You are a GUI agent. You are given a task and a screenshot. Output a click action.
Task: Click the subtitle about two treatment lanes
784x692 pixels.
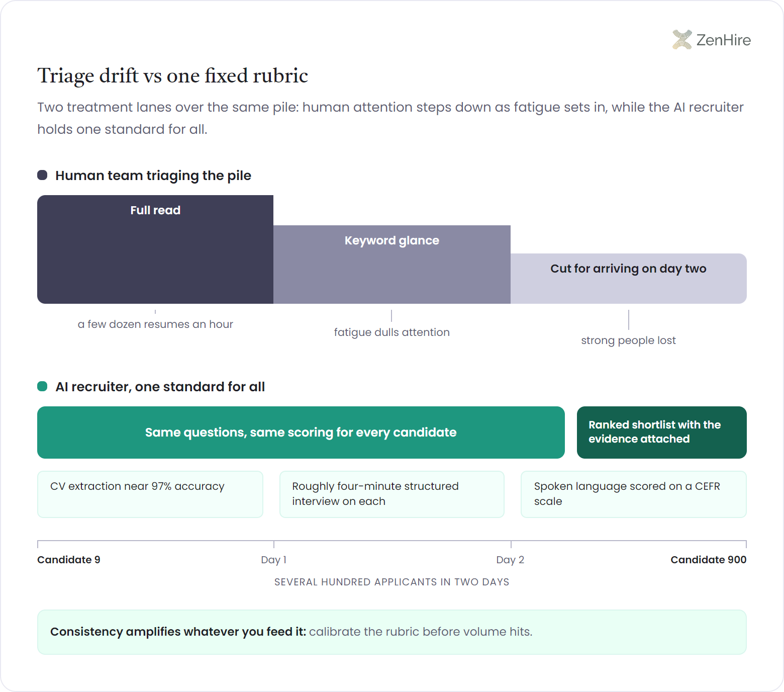coord(390,118)
